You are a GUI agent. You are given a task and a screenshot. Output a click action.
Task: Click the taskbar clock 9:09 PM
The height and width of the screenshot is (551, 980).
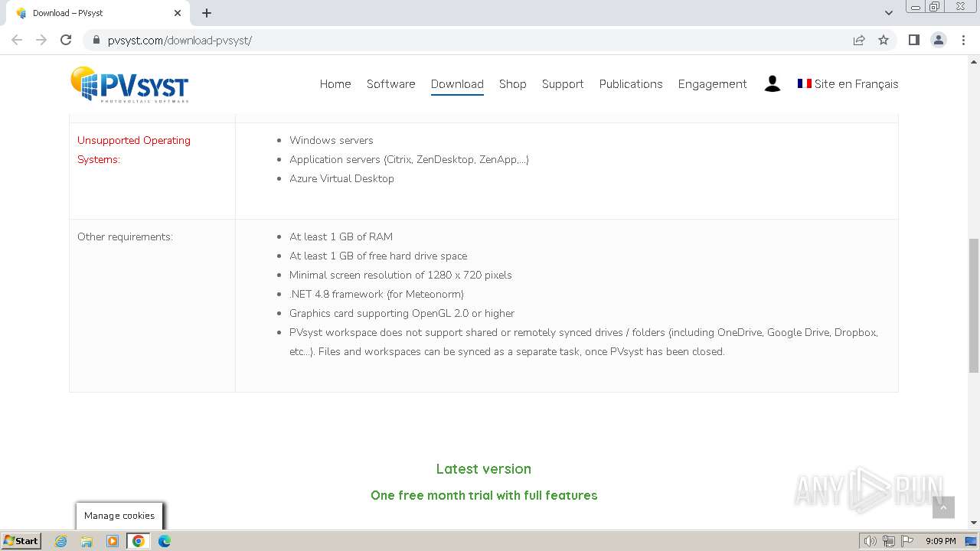click(x=940, y=541)
